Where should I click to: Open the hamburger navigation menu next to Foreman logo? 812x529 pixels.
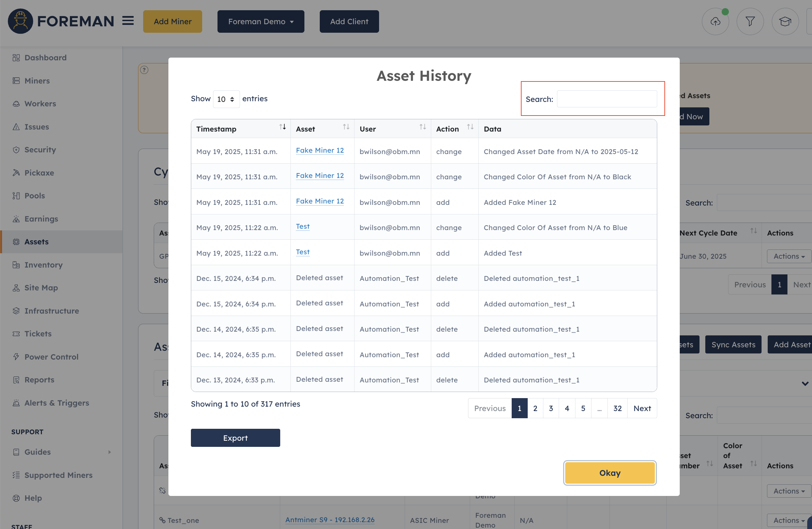[128, 21]
